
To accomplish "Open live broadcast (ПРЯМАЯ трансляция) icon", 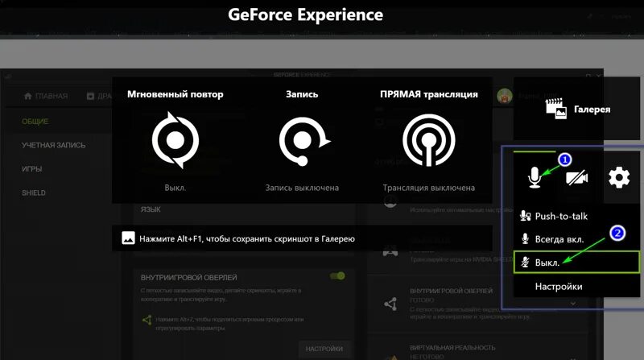I will 429,140.
